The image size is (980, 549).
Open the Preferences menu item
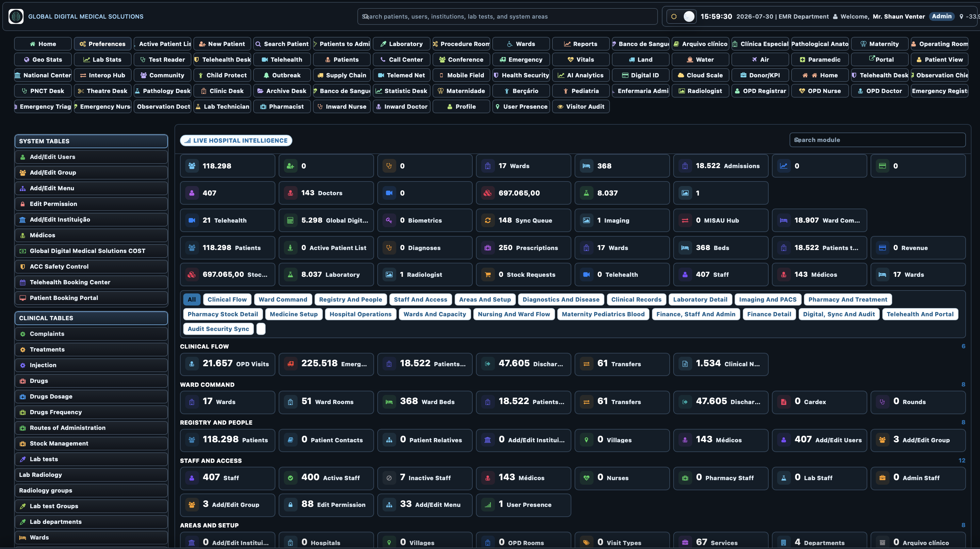(103, 44)
